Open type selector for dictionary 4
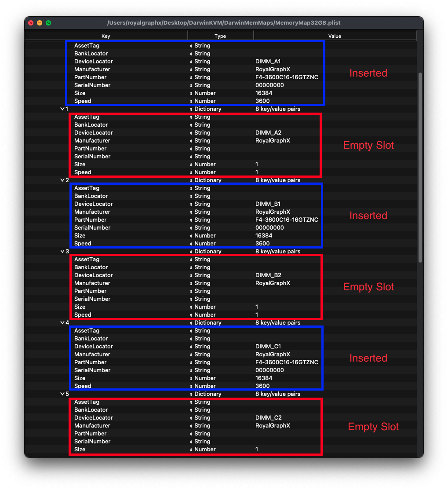The height and width of the screenshot is (490, 448). click(191, 323)
